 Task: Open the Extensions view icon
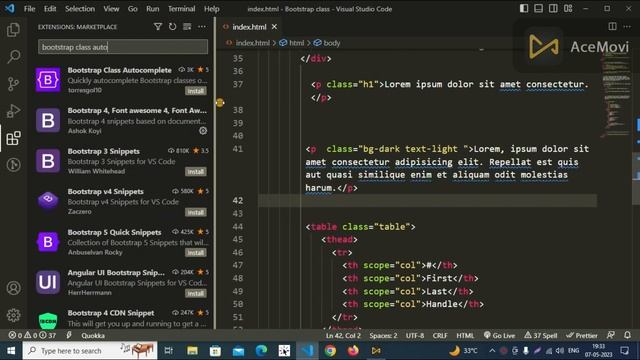(x=13, y=138)
